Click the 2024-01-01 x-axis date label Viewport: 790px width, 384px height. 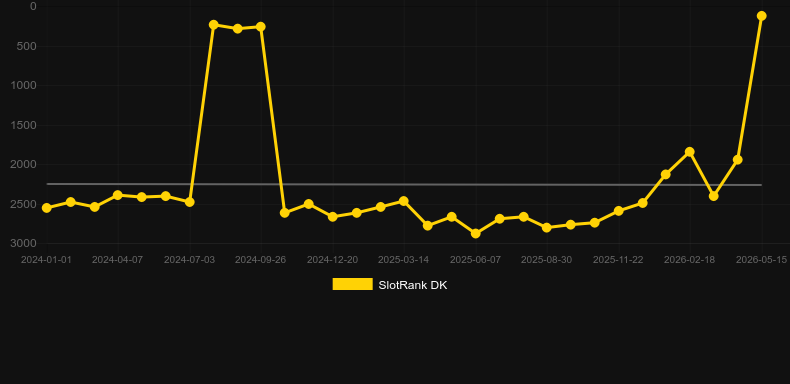[x=46, y=260]
